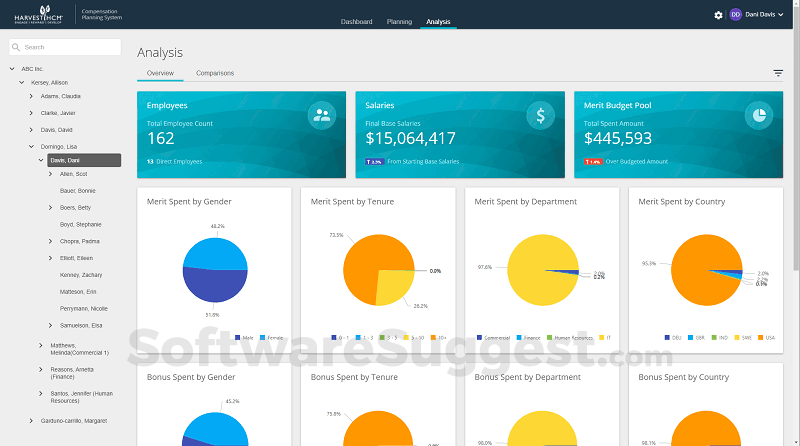Select Matteson, Erin in the tree

click(78, 292)
